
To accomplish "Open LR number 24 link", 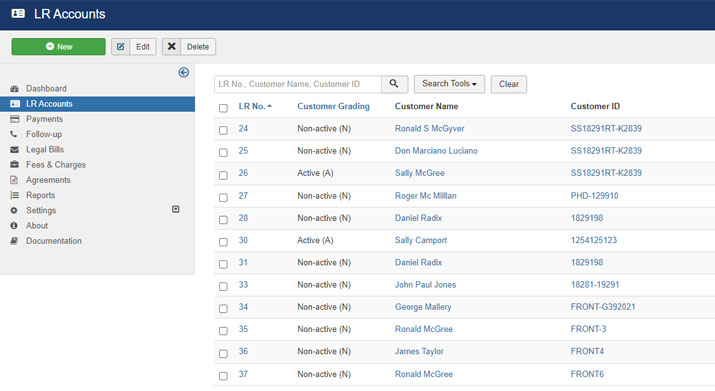I will pyautogui.click(x=243, y=129).
